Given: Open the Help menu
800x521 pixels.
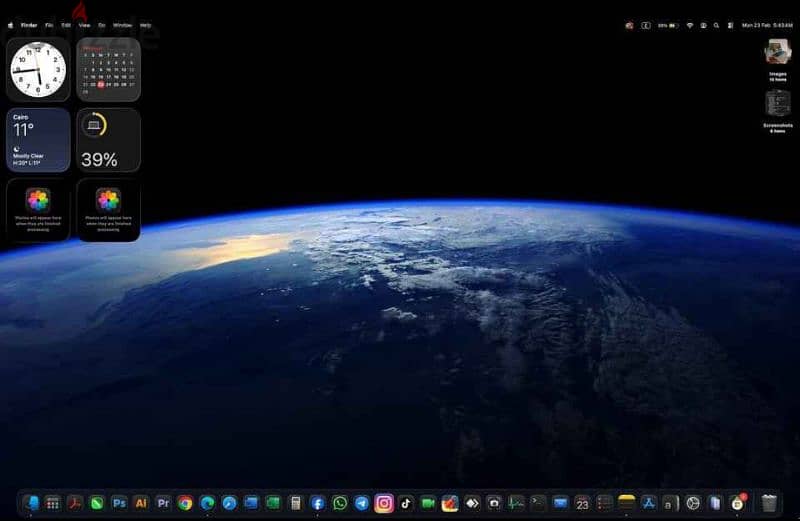Looking at the screenshot, I should (x=145, y=25).
